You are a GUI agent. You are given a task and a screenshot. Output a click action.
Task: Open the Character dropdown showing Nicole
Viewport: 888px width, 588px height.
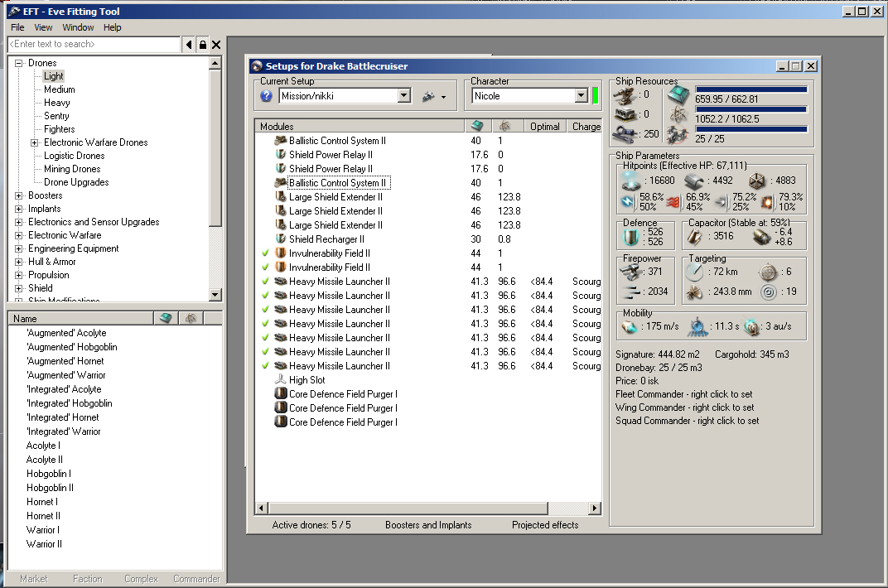tap(580, 96)
